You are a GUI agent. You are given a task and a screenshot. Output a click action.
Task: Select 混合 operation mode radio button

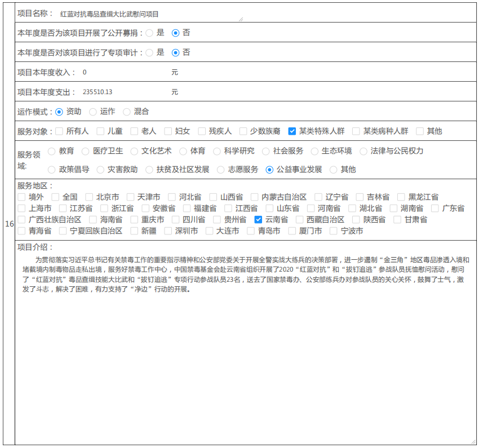pyautogui.click(x=127, y=112)
